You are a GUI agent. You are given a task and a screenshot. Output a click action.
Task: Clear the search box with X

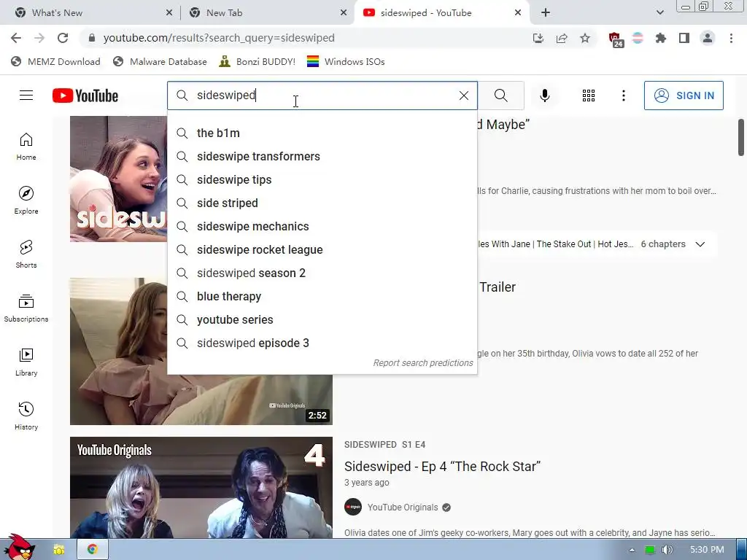tap(463, 96)
